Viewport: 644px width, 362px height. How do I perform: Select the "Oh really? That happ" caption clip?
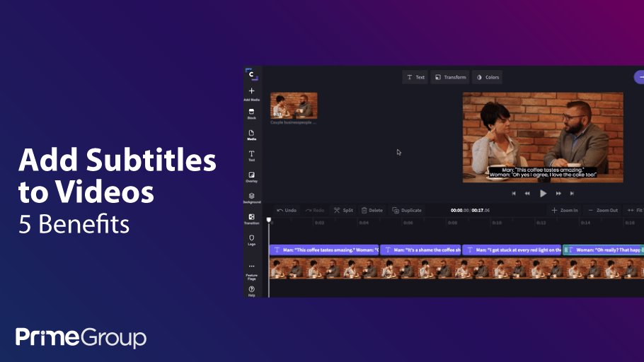click(604, 250)
